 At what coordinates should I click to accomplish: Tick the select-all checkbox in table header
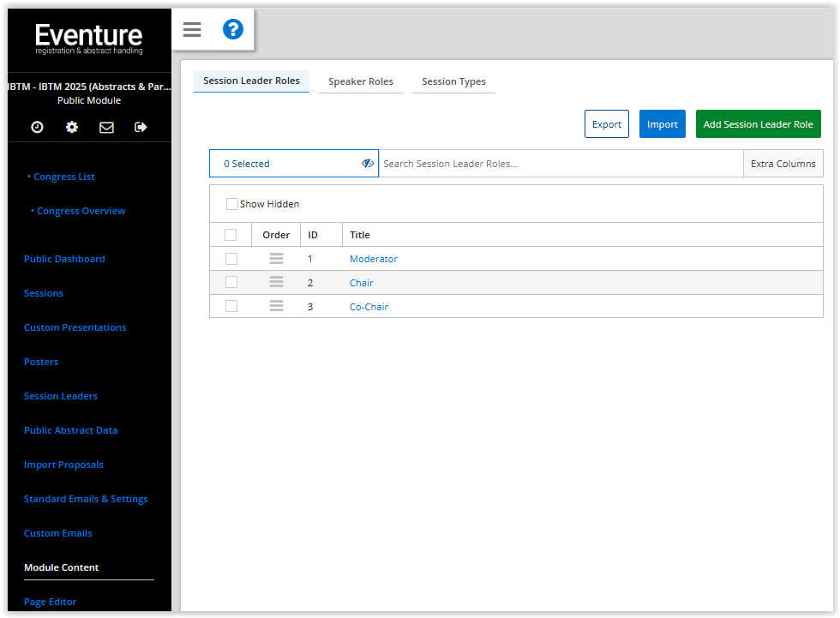[231, 235]
